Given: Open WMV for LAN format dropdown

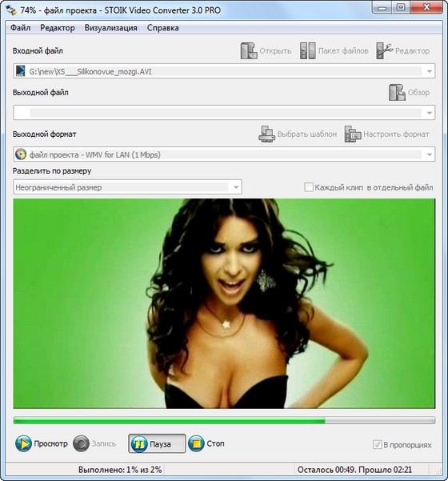Looking at the screenshot, I should (430, 154).
